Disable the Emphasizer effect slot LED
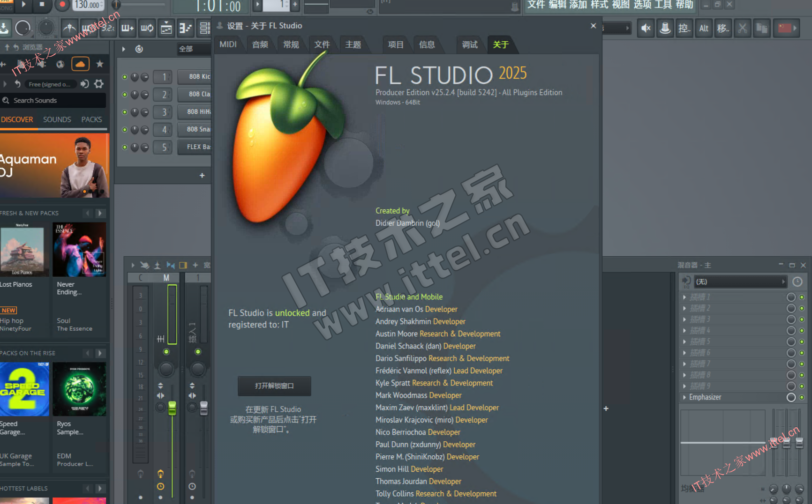Screen dimensions: 812x504 click(x=802, y=397)
